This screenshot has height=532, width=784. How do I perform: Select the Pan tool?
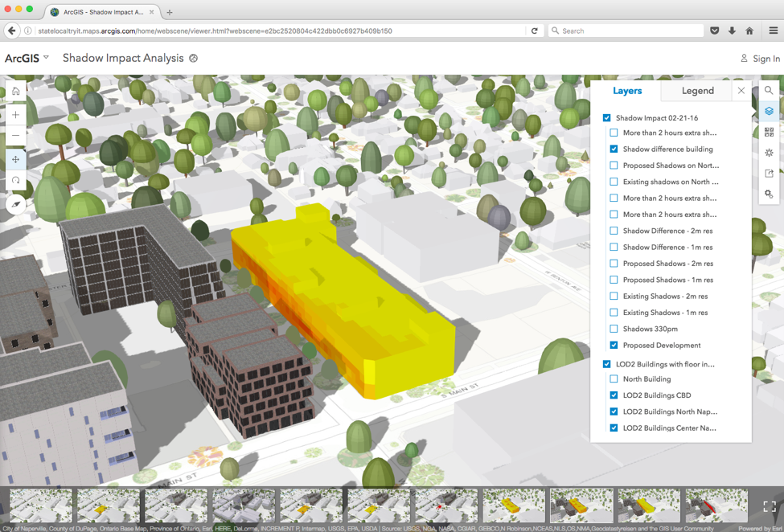click(16, 159)
